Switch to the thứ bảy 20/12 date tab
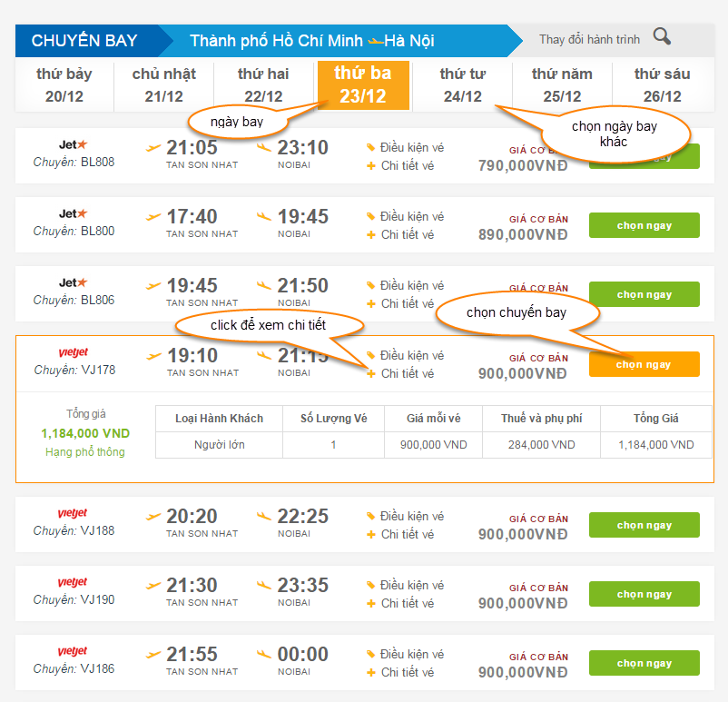Screen dimensions: 728x702 pyautogui.click(x=64, y=85)
